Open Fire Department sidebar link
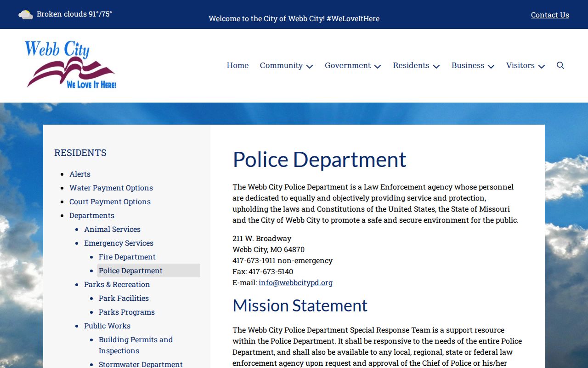 coord(127,257)
